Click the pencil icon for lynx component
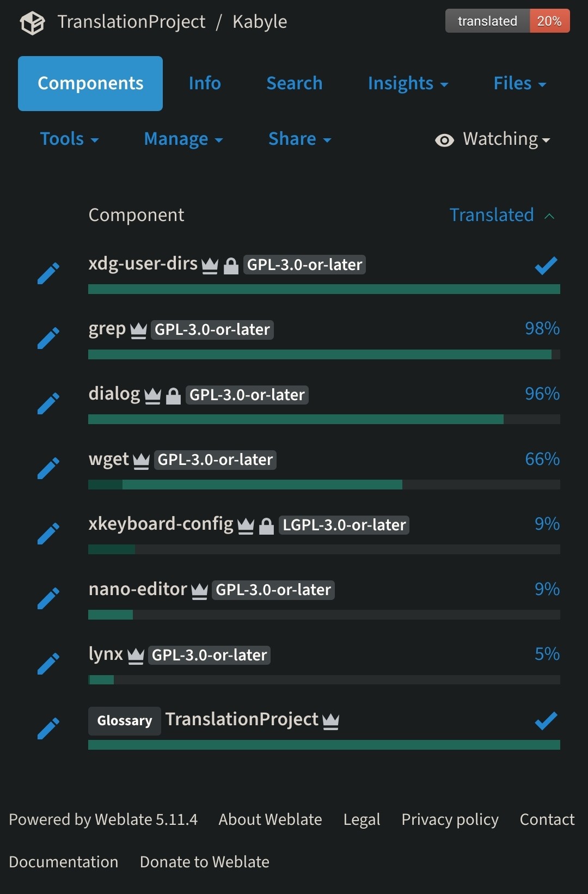This screenshot has width=588, height=894. (48, 664)
